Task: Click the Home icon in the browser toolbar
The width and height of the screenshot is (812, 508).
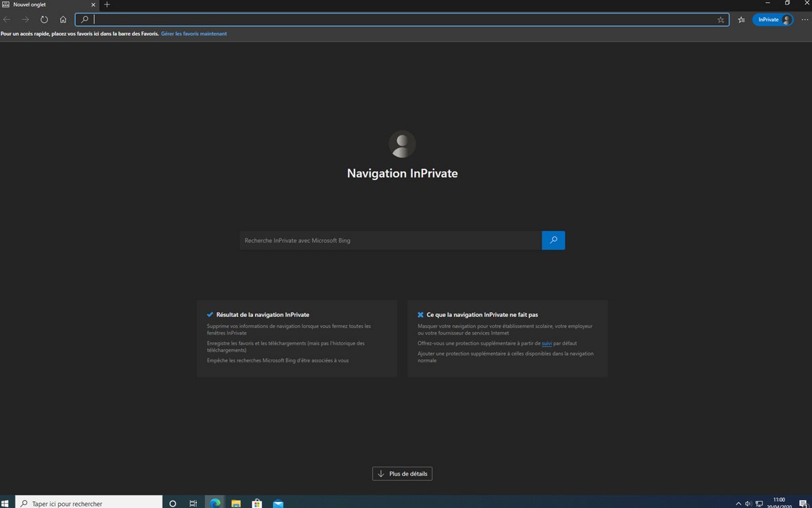Action: pyautogui.click(x=63, y=20)
